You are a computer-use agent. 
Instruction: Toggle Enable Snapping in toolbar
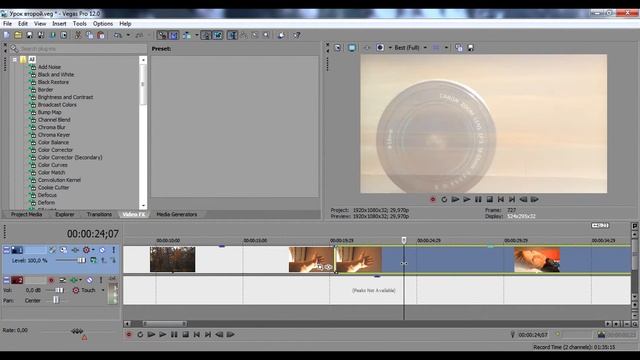[x=162, y=36]
